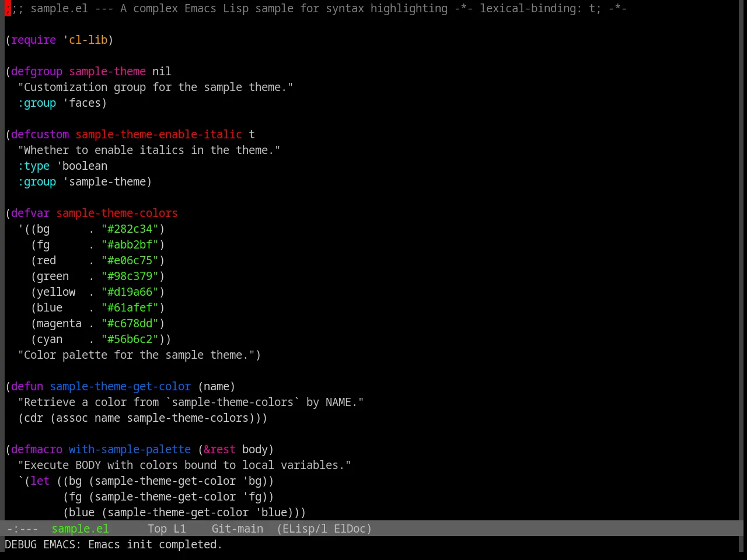This screenshot has width=747, height=560.
Task: Click the "Color palette for the sample theme." docstring
Action: click(x=136, y=355)
